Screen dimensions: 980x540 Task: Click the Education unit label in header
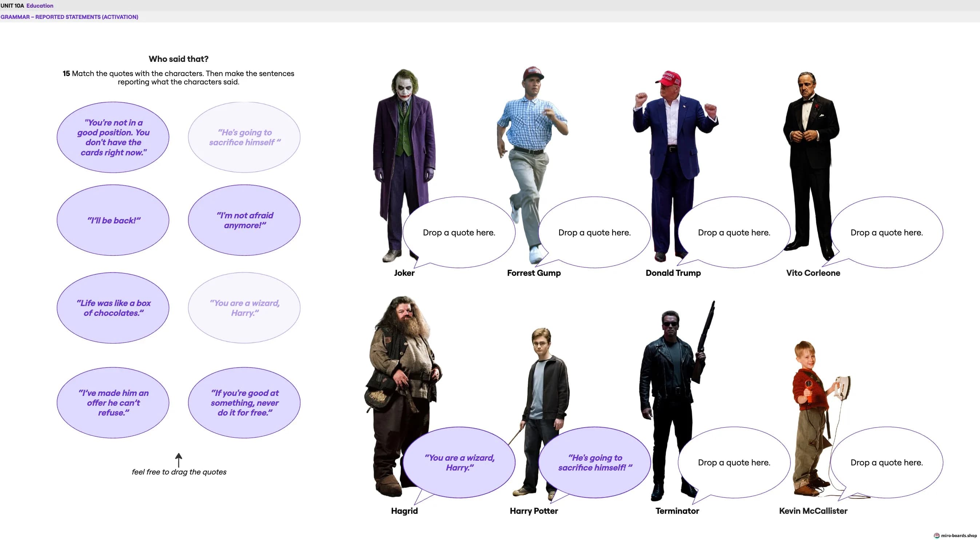point(40,6)
